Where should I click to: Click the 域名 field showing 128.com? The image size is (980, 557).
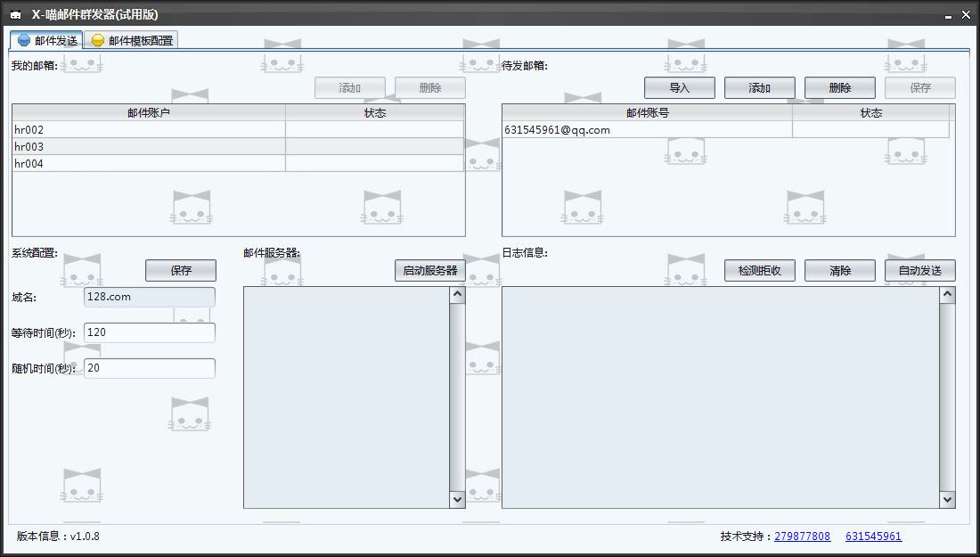tap(149, 296)
